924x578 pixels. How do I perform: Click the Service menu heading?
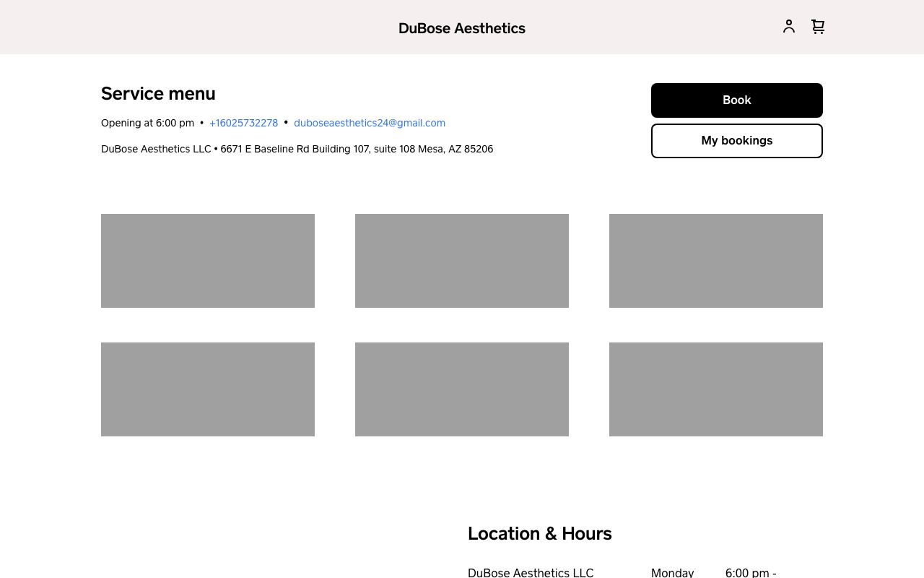[x=158, y=94]
